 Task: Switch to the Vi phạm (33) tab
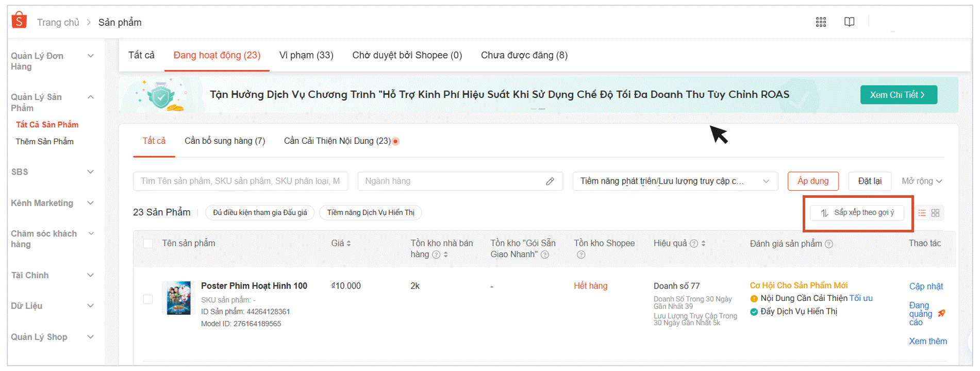point(306,55)
